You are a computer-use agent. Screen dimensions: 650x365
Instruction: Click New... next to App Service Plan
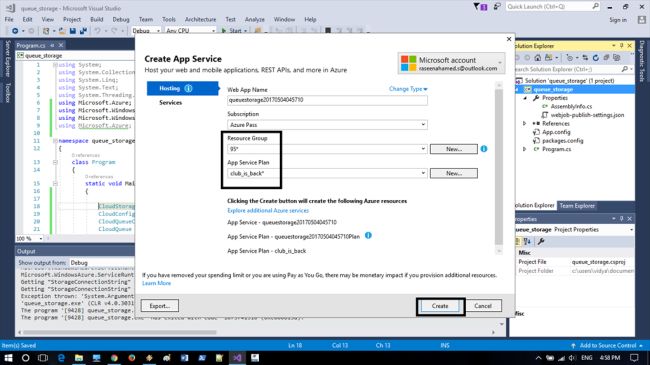(454, 173)
